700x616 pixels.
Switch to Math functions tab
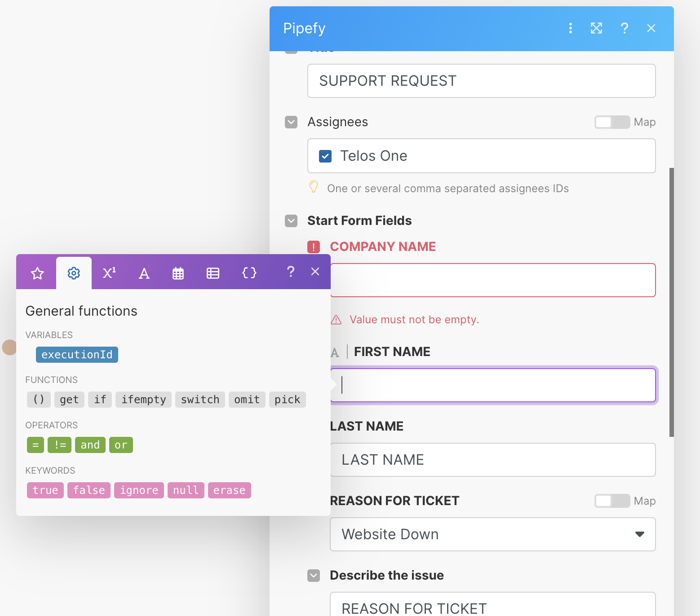click(x=109, y=273)
